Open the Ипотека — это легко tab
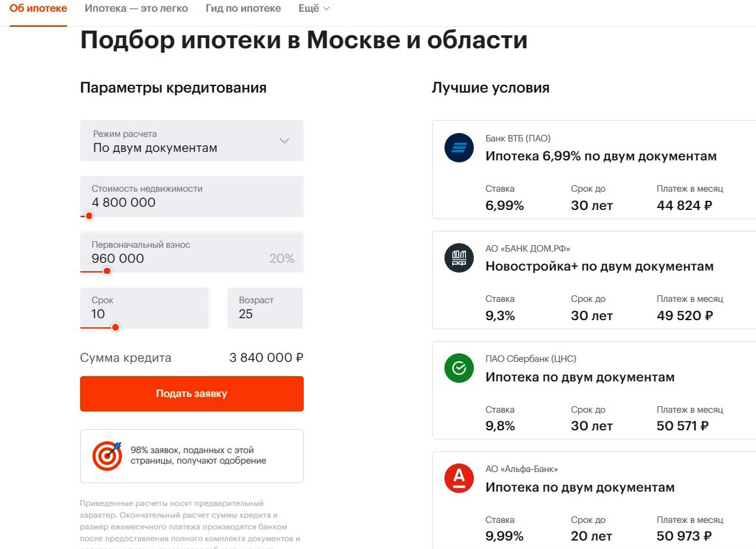 click(x=136, y=8)
